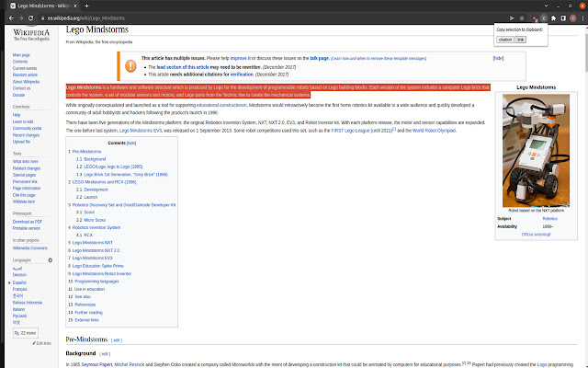Open What links here tool
The height and width of the screenshot is (368, 588).
pyautogui.click(x=26, y=161)
